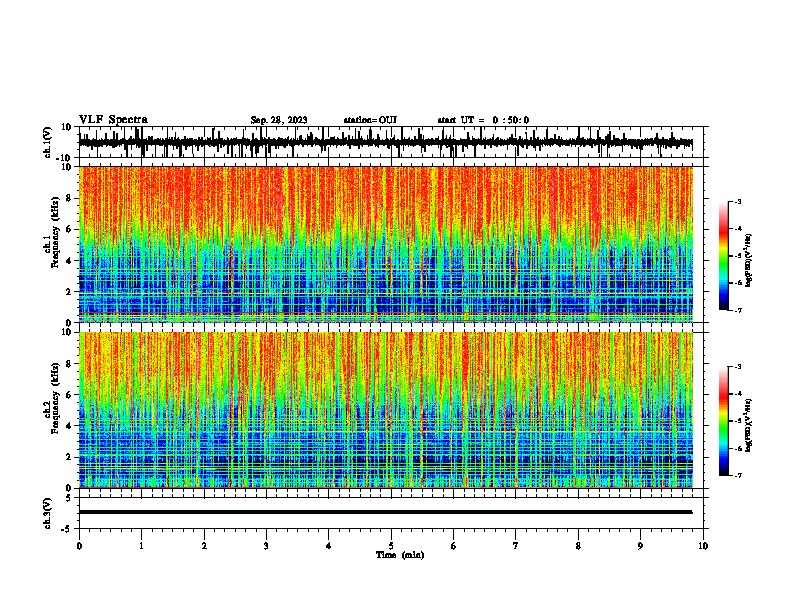Click the "0" tick label on Time axis

tap(79, 546)
